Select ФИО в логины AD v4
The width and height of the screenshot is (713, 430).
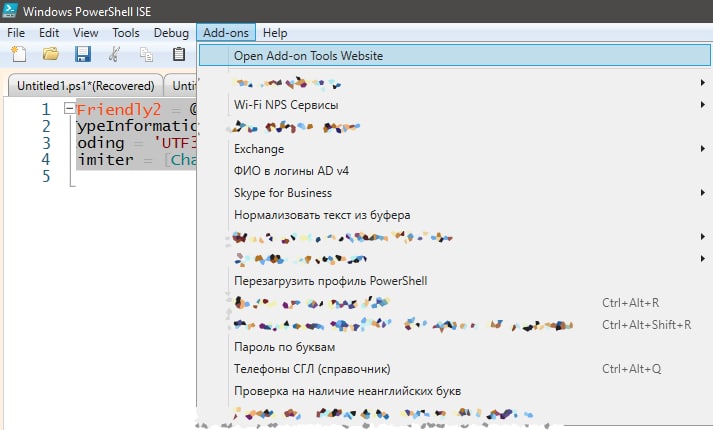pos(455,171)
